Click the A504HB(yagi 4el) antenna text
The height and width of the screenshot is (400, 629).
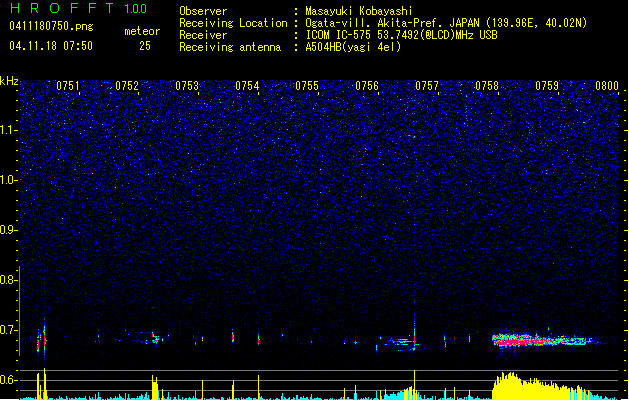click(353, 47)
